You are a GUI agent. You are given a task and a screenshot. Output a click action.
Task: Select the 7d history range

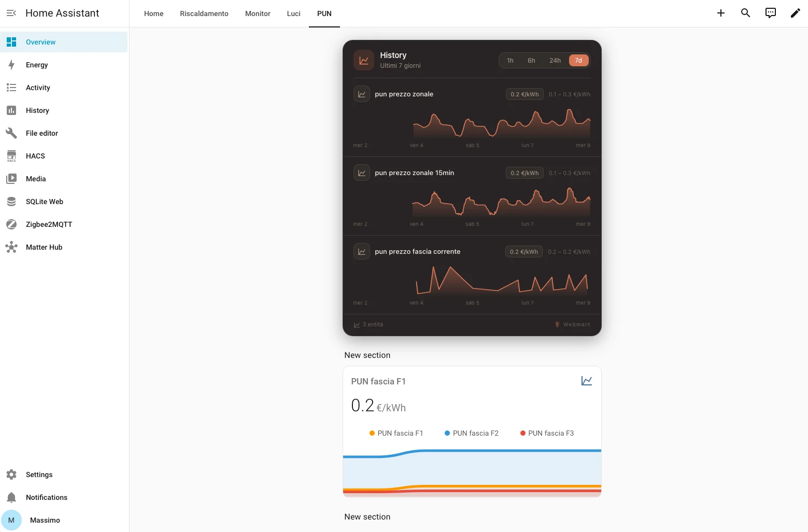click(578, 61)
